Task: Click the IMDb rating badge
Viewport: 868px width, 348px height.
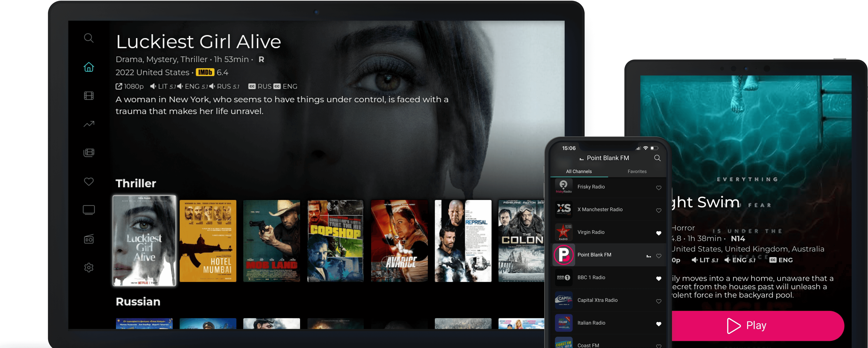Action: pyautogui.click(x=205, y=72)
